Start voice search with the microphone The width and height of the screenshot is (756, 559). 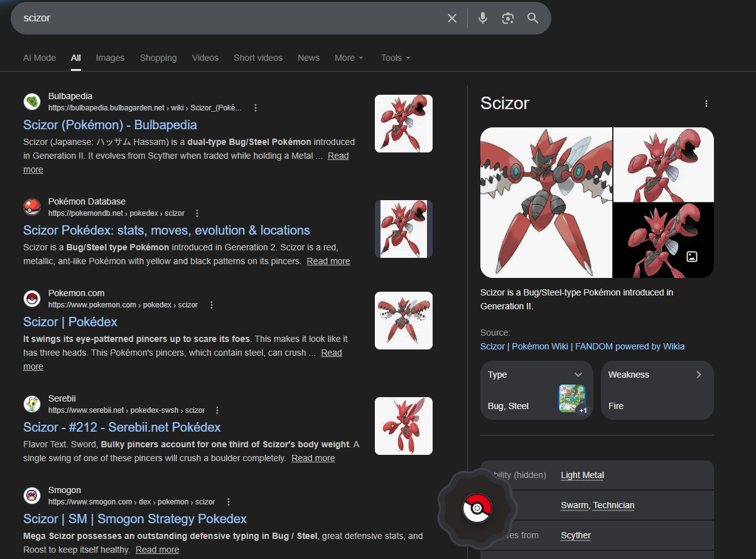pyautogui.click(x=482, y=18)
